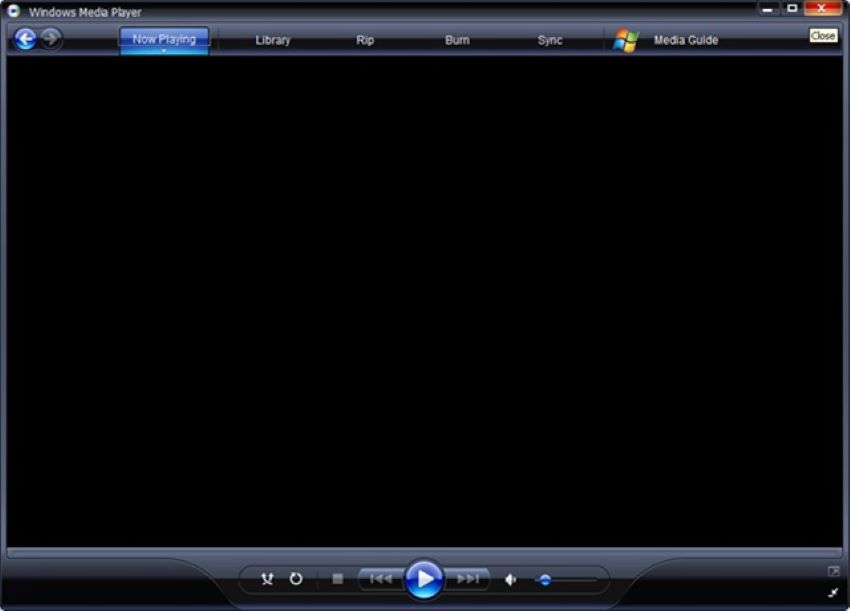850x611 pixels.
Task: Click the Windows Media Player title bar icon
Action: point(13,11)
